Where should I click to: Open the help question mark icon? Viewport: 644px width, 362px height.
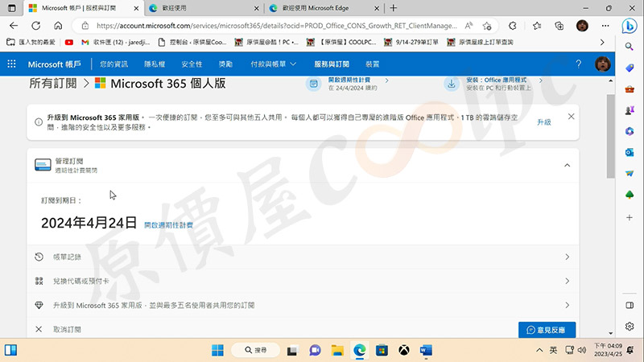[578, 64]
